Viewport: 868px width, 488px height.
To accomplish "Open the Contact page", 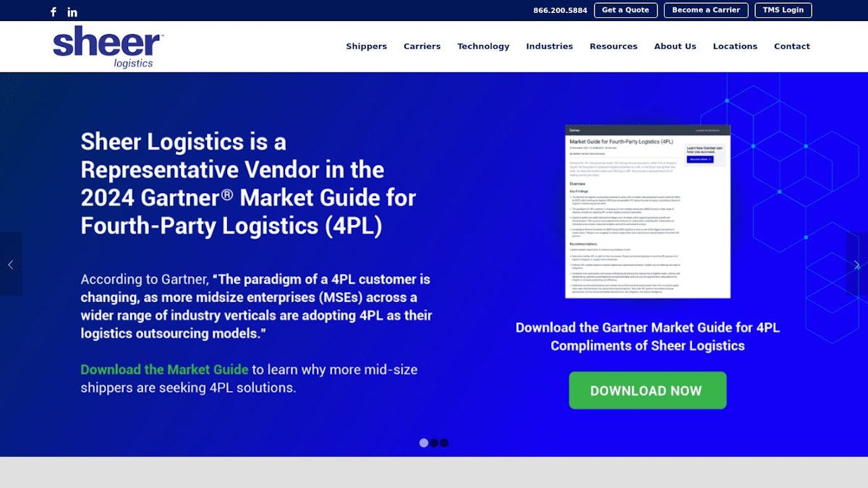I will (x=791, y=46).
